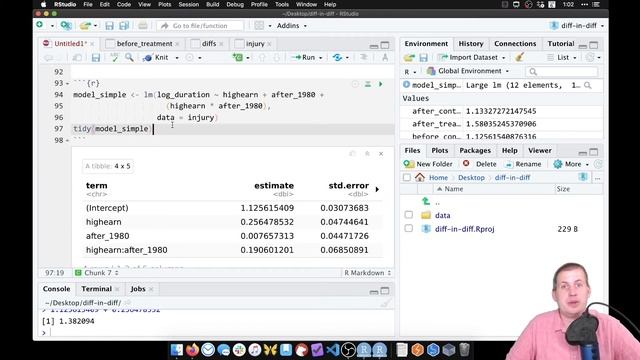Inspect model_simple with magnifier icon

point(587,85)
